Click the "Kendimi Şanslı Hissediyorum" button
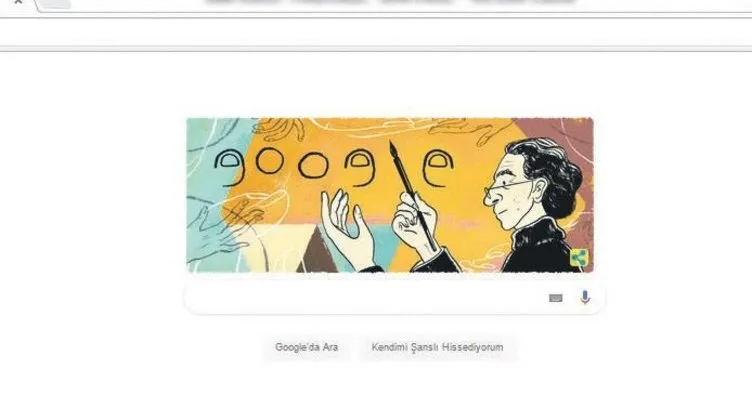The height and width of the screenshot is (395, 752). click(x=437, y=347)
